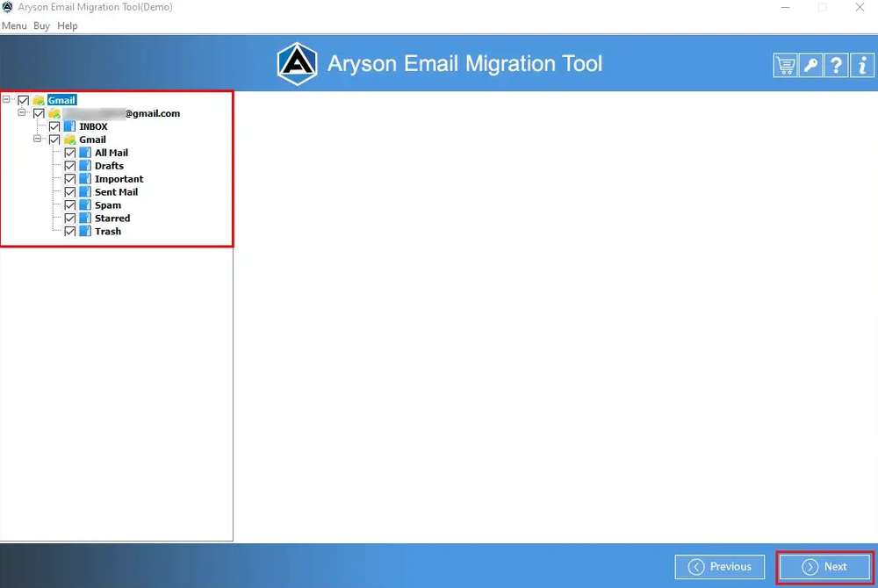Click the All Mail folder icon
This screenshot has height=588, width=878.
85,153
